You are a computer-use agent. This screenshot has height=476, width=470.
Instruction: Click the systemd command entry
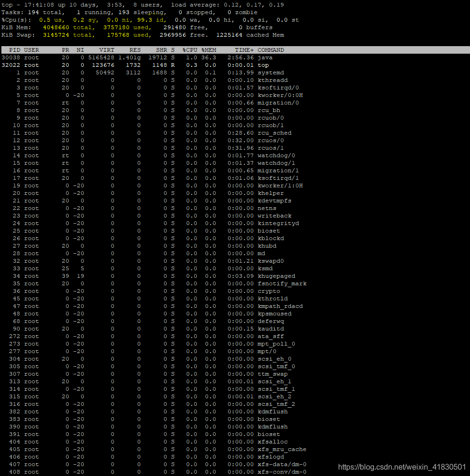pos(271,73)
